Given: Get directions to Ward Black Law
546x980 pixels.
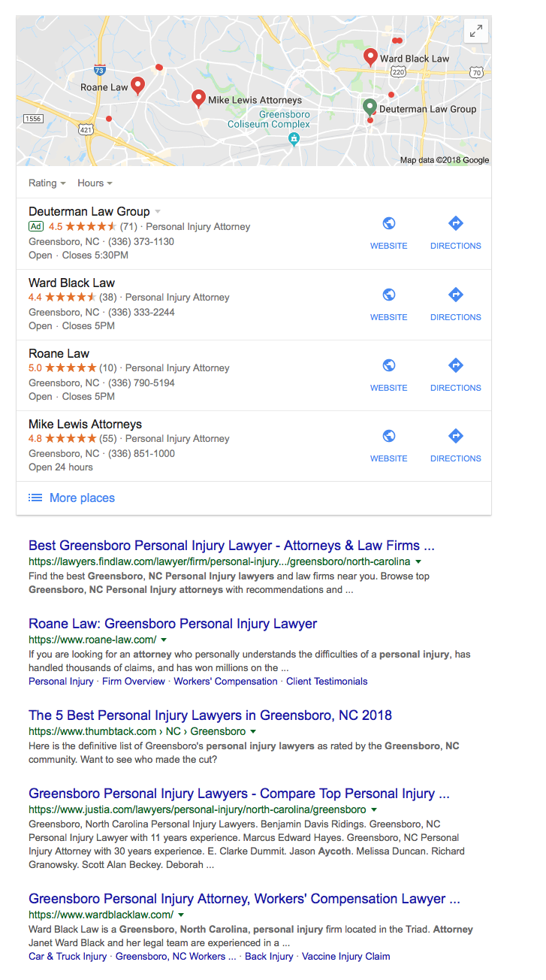Looking at the screenshot, I should tap(455, 304).
